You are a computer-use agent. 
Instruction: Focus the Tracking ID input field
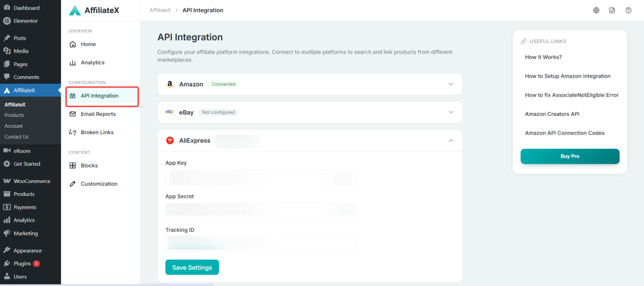[261, 244]
